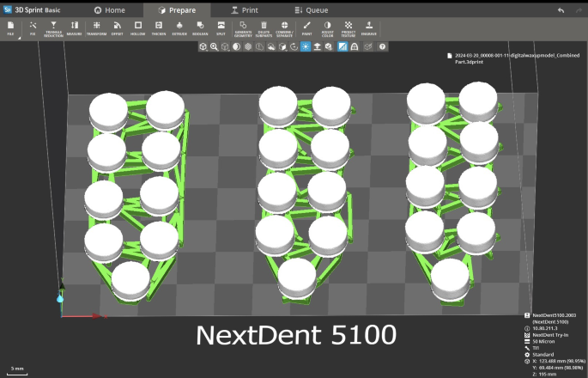Image resolution: width=588 pixels, height=378 pixels.
Task: Toggle the clock-like section view button
Action: (259, 47)
